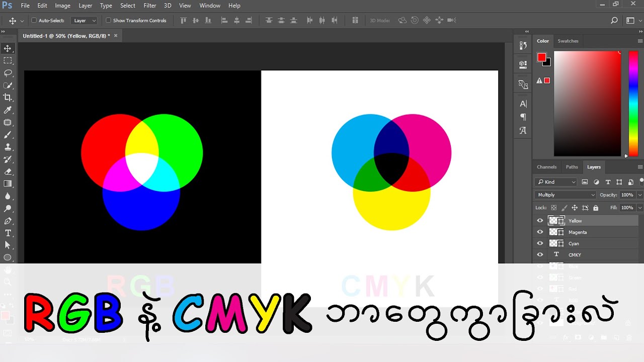Select the Horizontal Type tool
The image size is (644, 362).
(8, 233)
